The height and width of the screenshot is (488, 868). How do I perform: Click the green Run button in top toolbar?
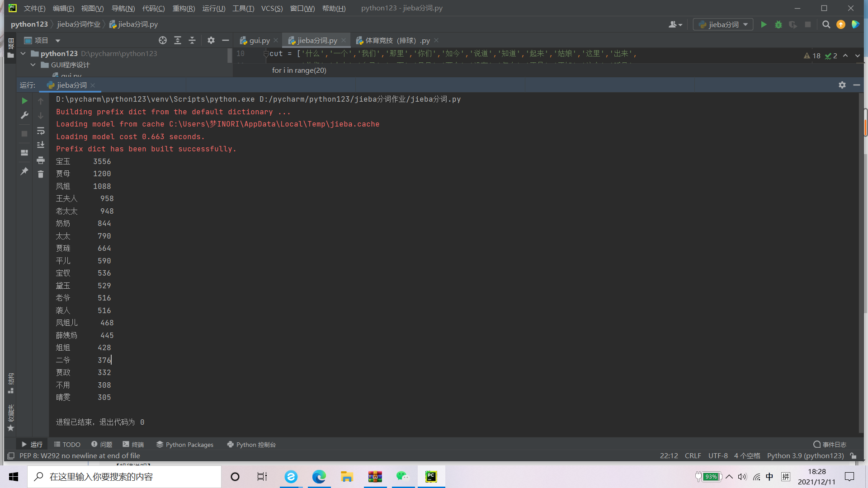(764, 24)
